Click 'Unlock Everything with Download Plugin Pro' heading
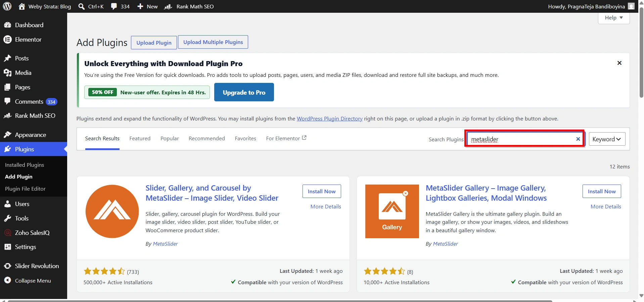This screenshot has width=644, height=302. point(163,64)
